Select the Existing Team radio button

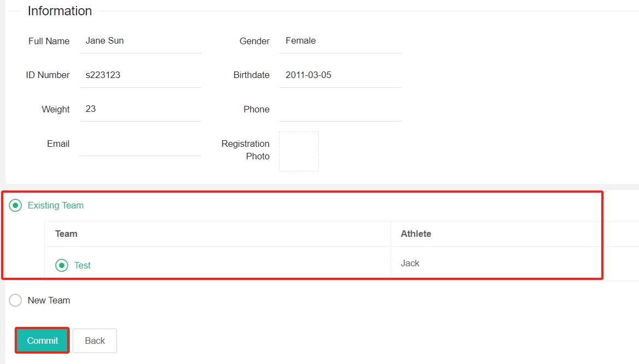(x=15, y=205)
